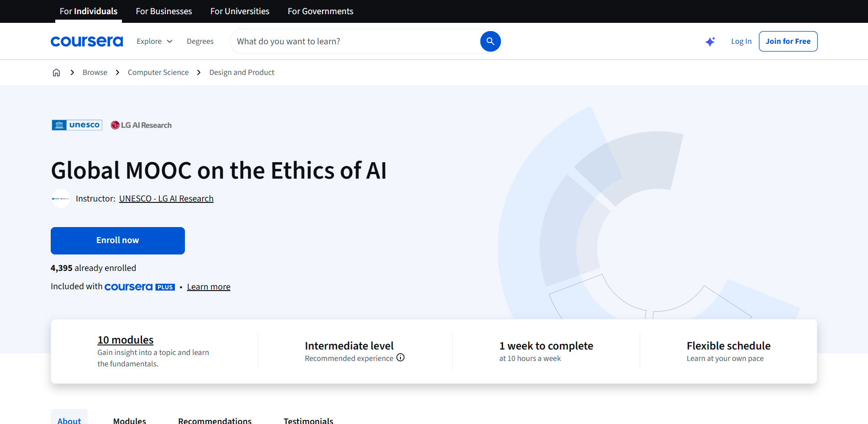Open the Computer Science breadcrumb
The width and height of the screenshot is (868, 424).
(158, 73)
